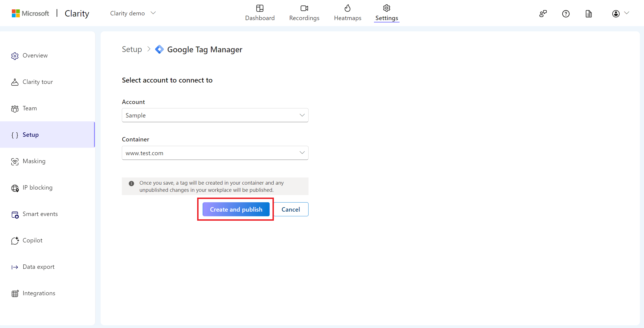This screenshot has width=644, height=328.
Task: Click the 'Select account to connect to' heading
Action: coord(167,80)
